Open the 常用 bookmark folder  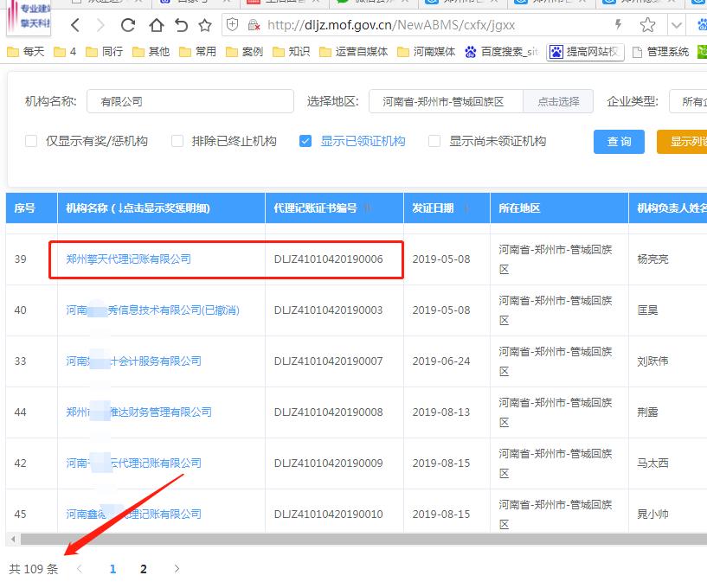point(197,52)
